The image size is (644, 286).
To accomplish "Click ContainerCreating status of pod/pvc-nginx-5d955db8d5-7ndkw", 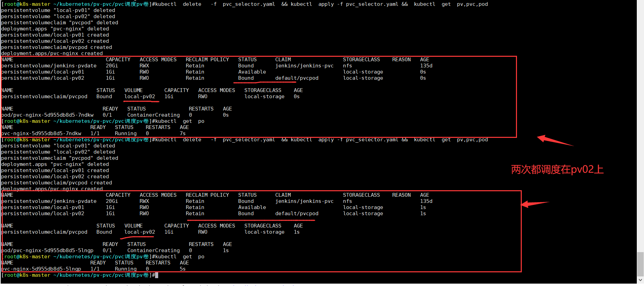I will coord(153,115).
